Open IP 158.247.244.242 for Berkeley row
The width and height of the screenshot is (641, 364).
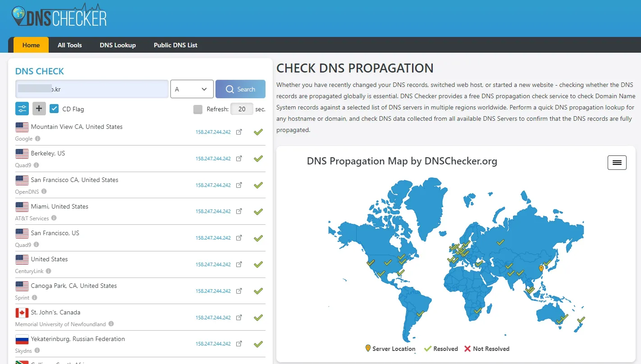click(213, 159)
